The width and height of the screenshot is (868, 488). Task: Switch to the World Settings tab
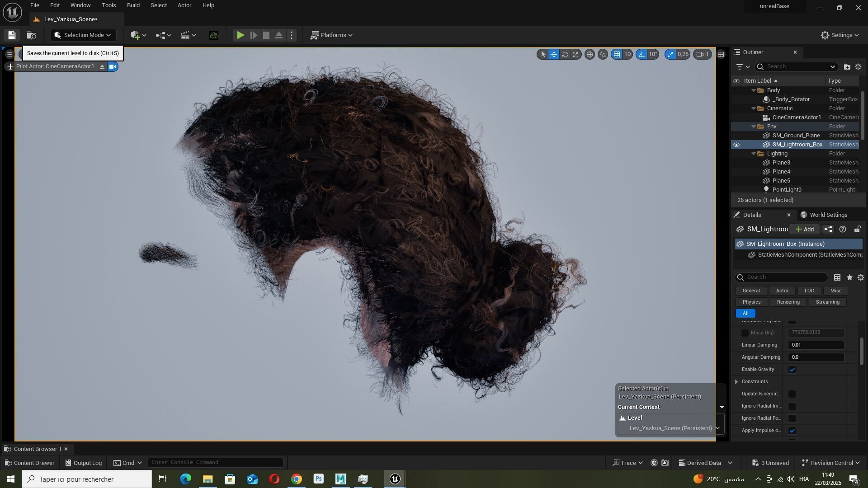[824, 215]
